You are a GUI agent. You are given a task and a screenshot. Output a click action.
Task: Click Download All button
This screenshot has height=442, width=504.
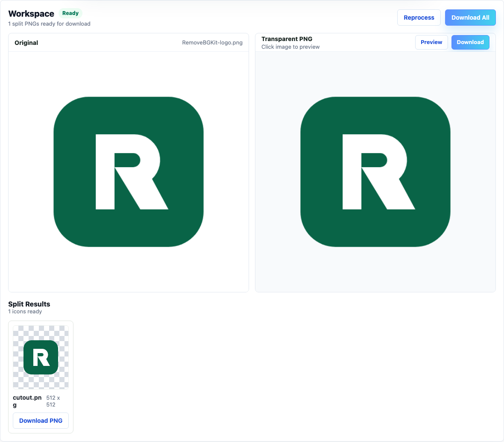pos(470,18)
